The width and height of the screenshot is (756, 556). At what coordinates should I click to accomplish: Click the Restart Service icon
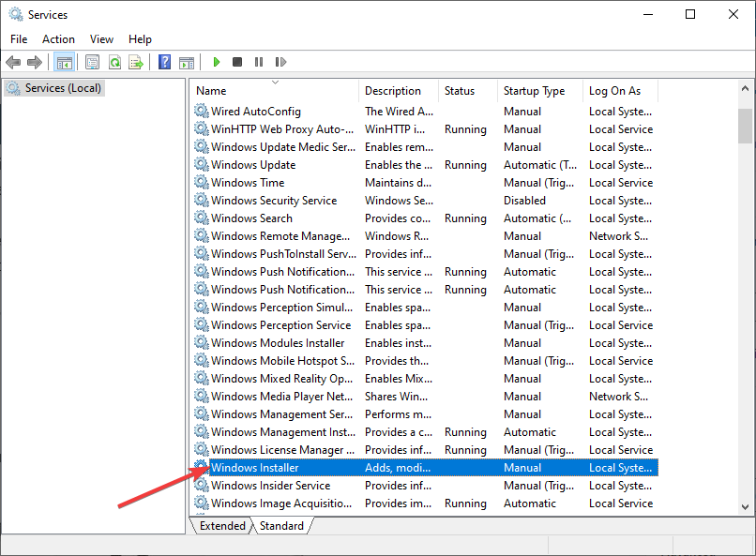(x=280, y=62)
